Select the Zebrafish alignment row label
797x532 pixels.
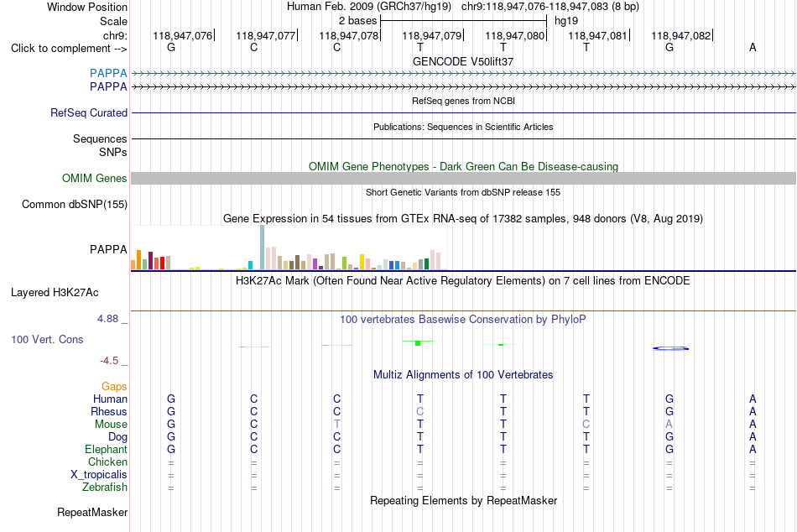105,488
